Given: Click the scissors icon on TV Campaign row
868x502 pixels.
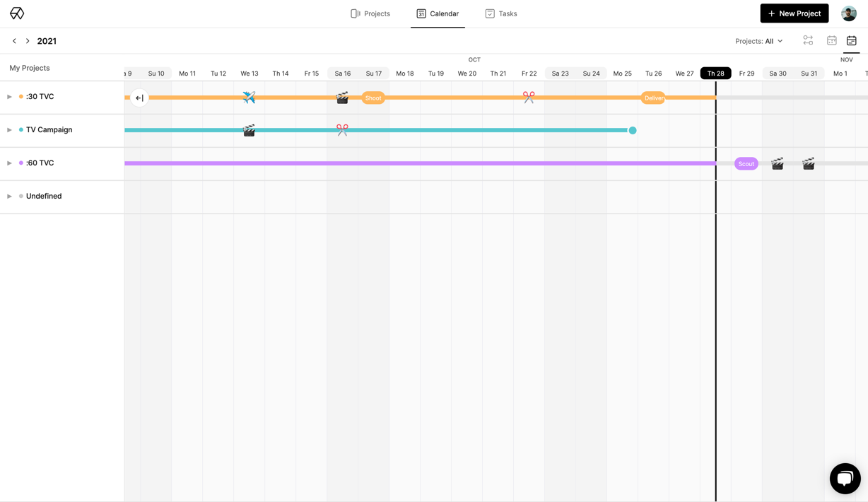Looking at the screenshot, I should click(342, 130).
